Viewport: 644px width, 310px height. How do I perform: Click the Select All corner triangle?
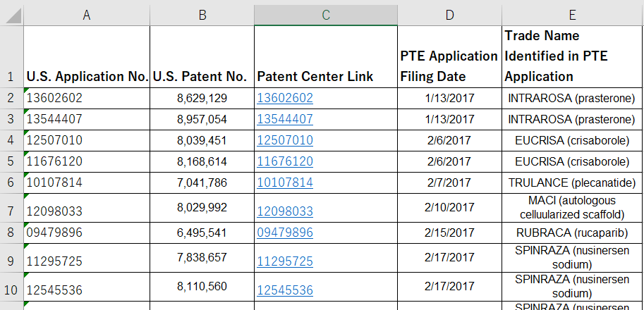click(12, 15)
